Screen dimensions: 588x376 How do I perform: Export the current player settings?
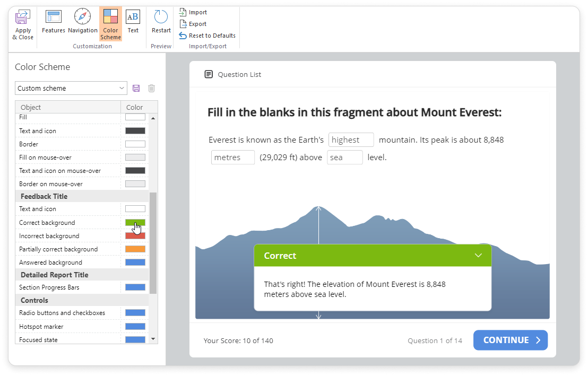pyautogui.click(x=193, y=24)
